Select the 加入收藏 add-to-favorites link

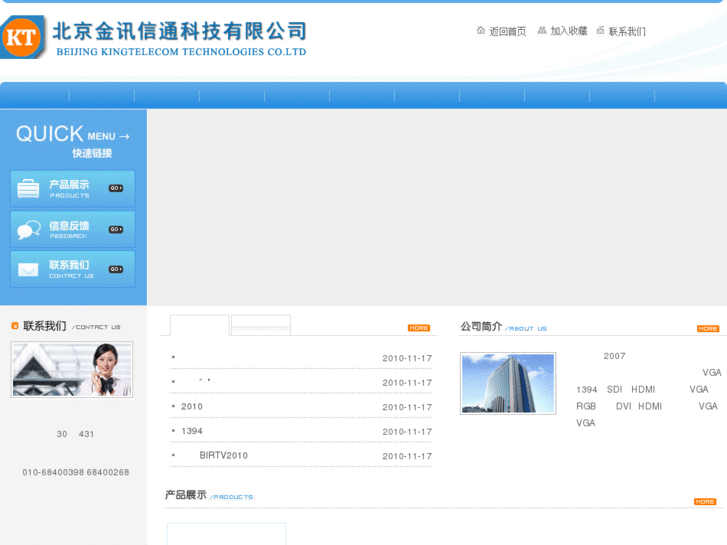569,32
